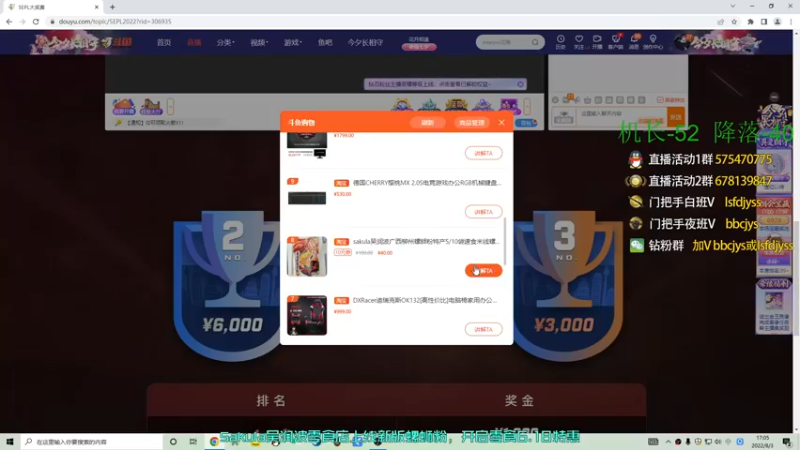Go back with the browser back arrow
Screen dimensions: 800x450
[9, 21]
